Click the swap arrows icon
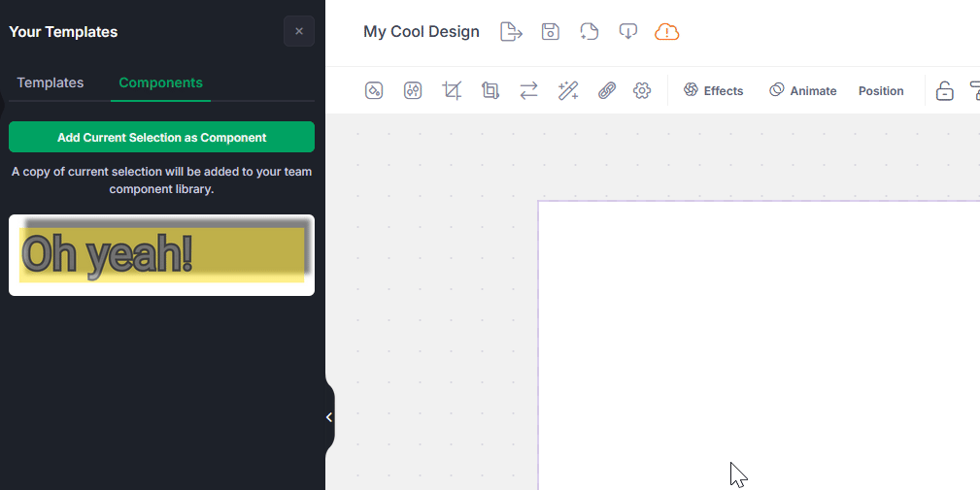This screenshot has height=490, width=980. coord(528,90)
